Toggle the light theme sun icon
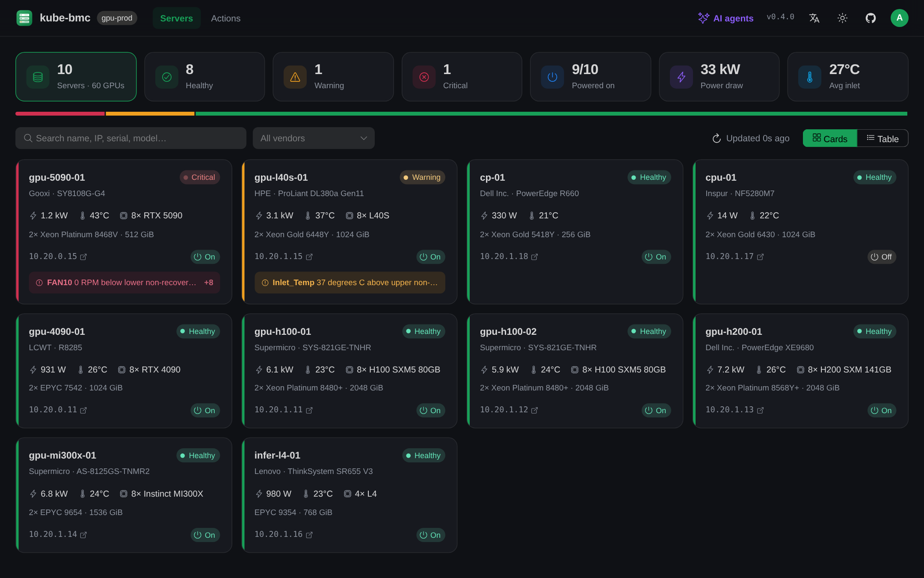The height and width of the screenshot is (578, 924). [842, 18]
